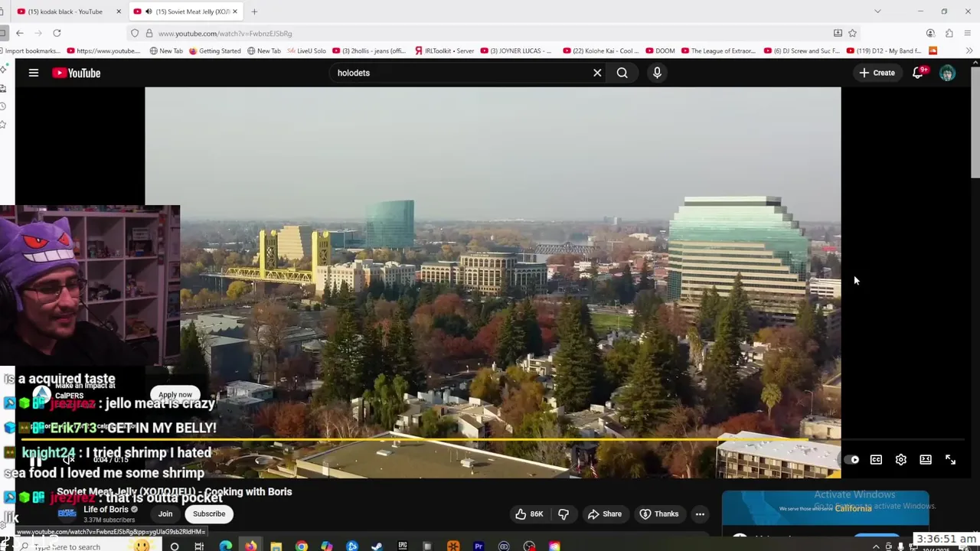Enter full screen from the player
The image size is (980, 551).
click(950, 460)
